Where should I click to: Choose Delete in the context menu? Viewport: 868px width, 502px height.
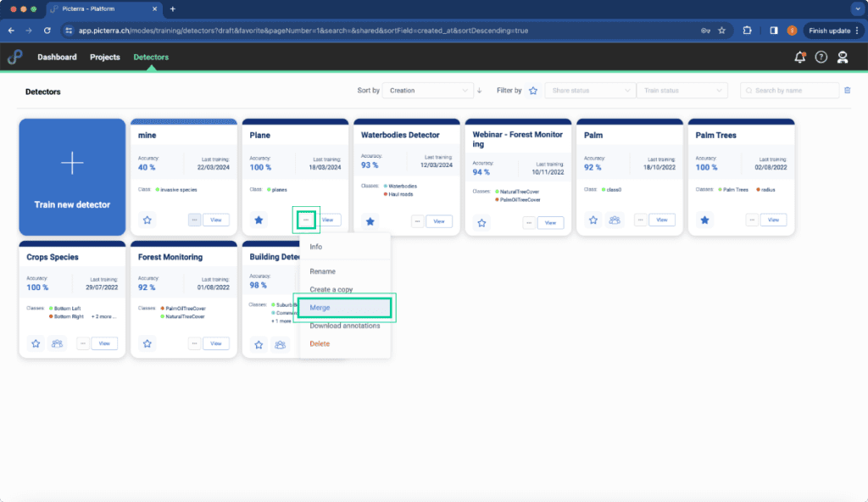(x=320, y=343)
